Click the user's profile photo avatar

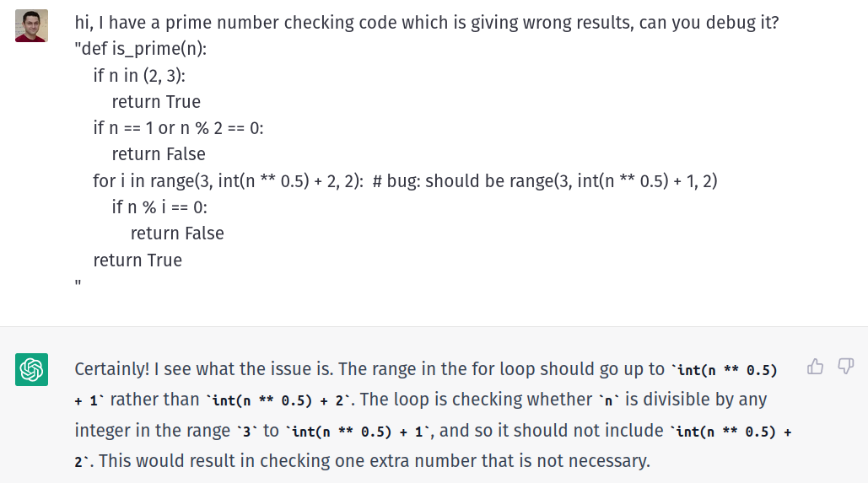pyautogui.click(x=31, y=25)
